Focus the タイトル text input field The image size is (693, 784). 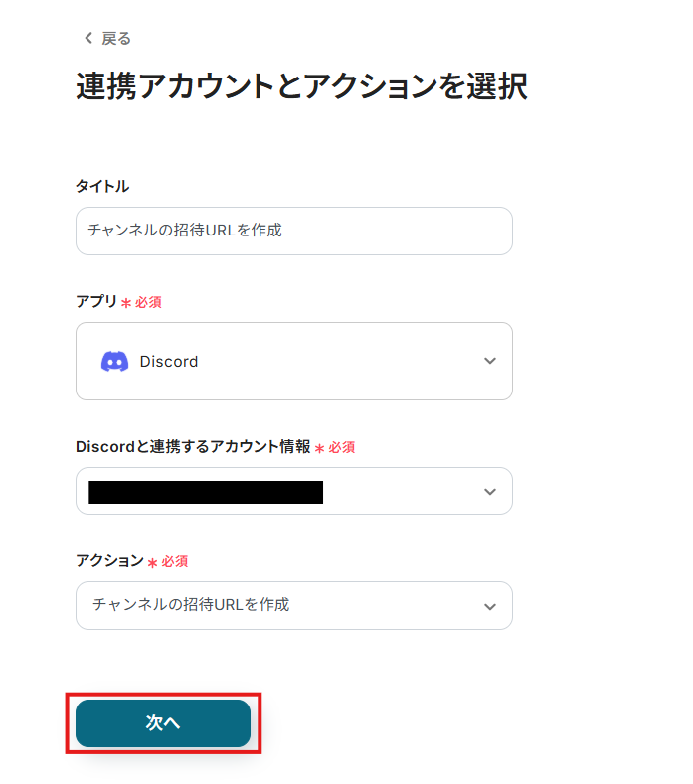(293, 231)
